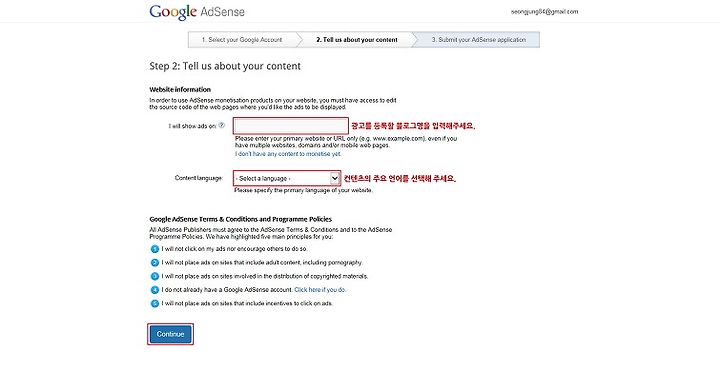Screen dimensions: 720x370
Task: Click the policy text about adult content sites
Action: 262,263
